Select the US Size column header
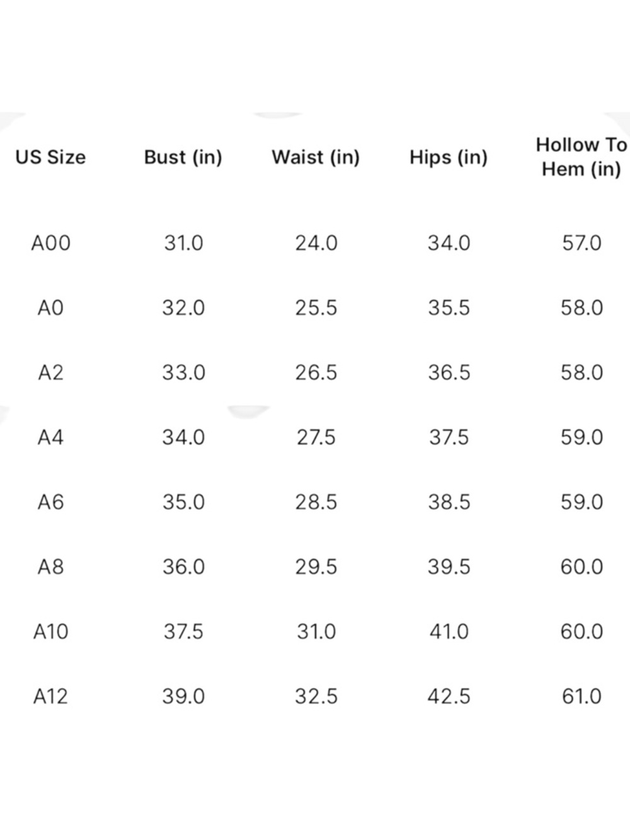 point(50,157)
